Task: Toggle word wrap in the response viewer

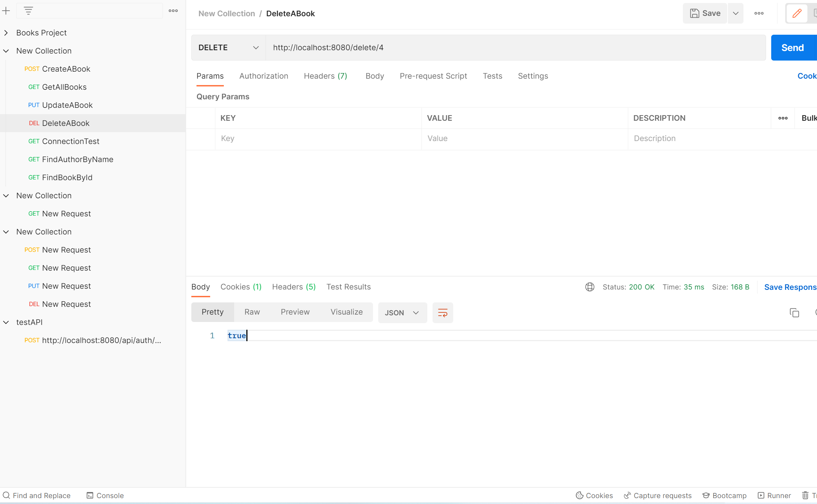Action: 442,312
